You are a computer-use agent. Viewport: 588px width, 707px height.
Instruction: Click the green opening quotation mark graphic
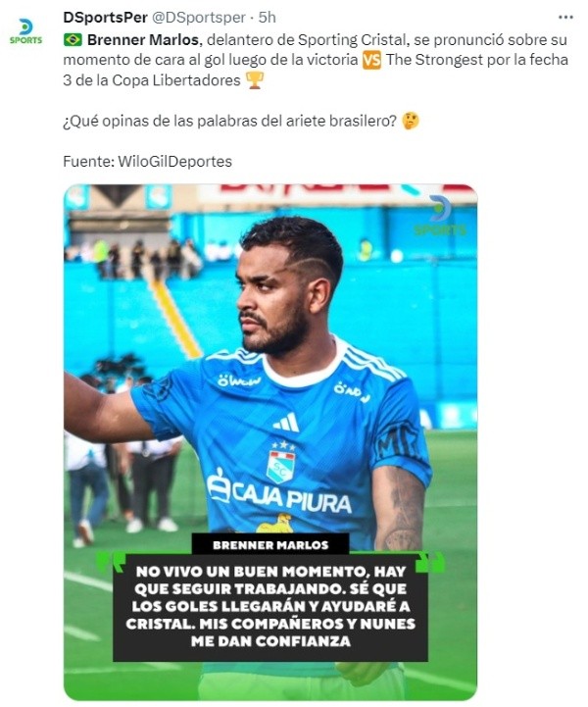[111, 561]
